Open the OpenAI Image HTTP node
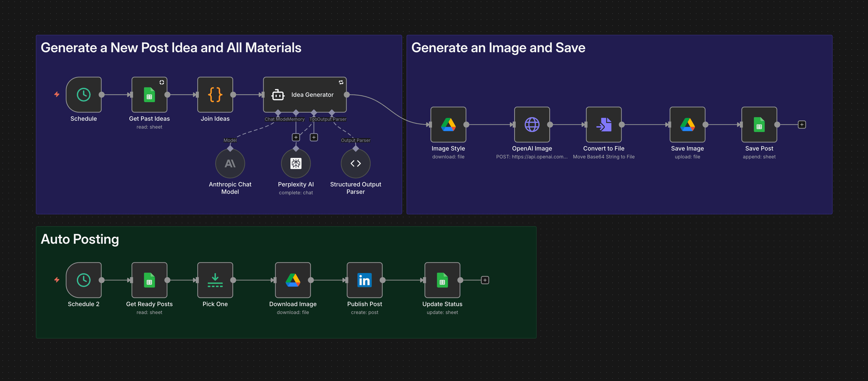This screenshot has height=381, width=868. click(532, 125)
